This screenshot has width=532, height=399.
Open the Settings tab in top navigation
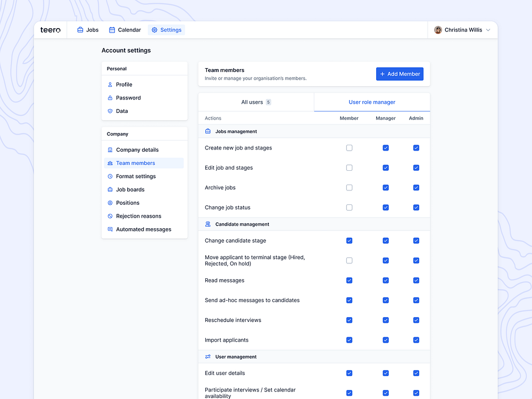167,30
